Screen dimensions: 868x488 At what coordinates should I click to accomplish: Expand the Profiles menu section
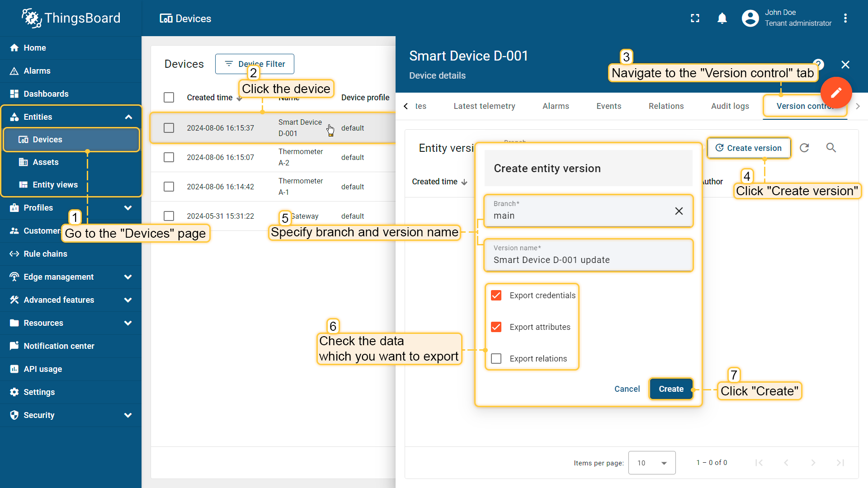[x=128, y=208]
